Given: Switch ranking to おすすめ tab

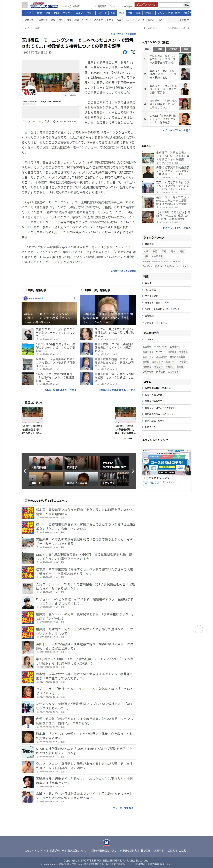Looking at the screenshot, I should tap(173, 49).
